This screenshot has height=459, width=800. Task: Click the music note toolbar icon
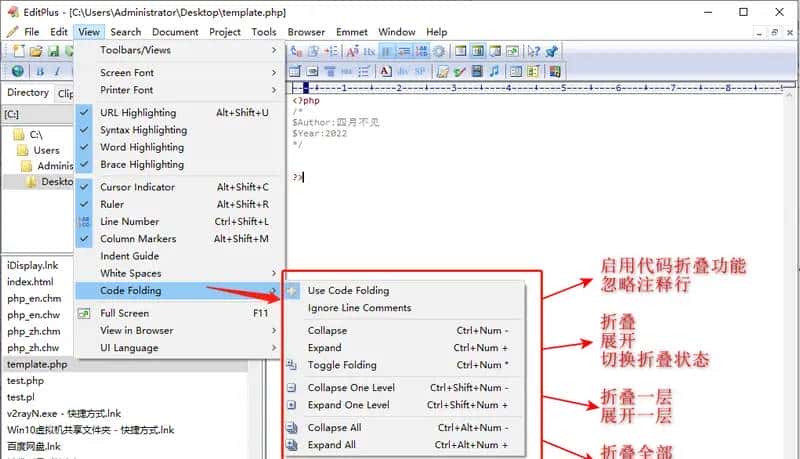coord(494,71)
